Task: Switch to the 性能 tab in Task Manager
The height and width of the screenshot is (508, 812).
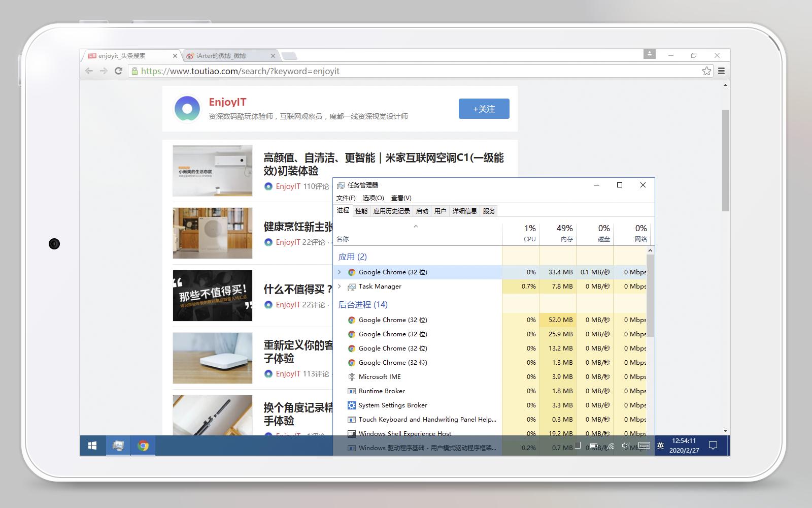Action: [361, 211]
